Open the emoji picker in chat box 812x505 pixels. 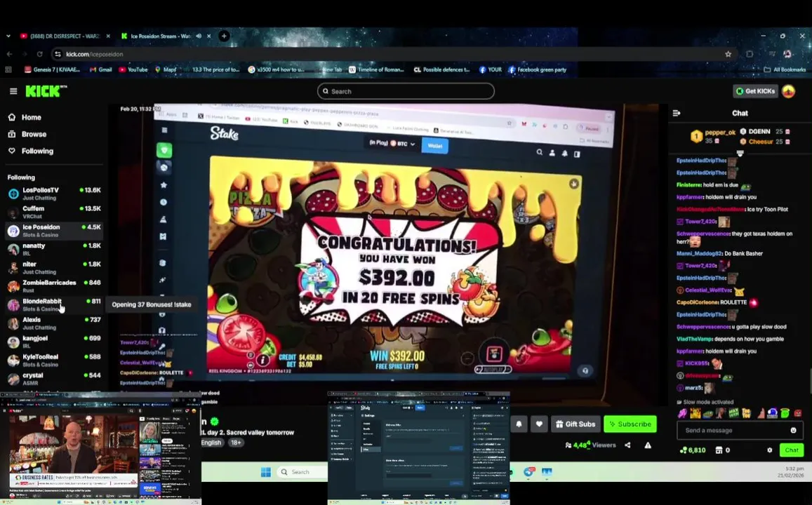point(793,430)
